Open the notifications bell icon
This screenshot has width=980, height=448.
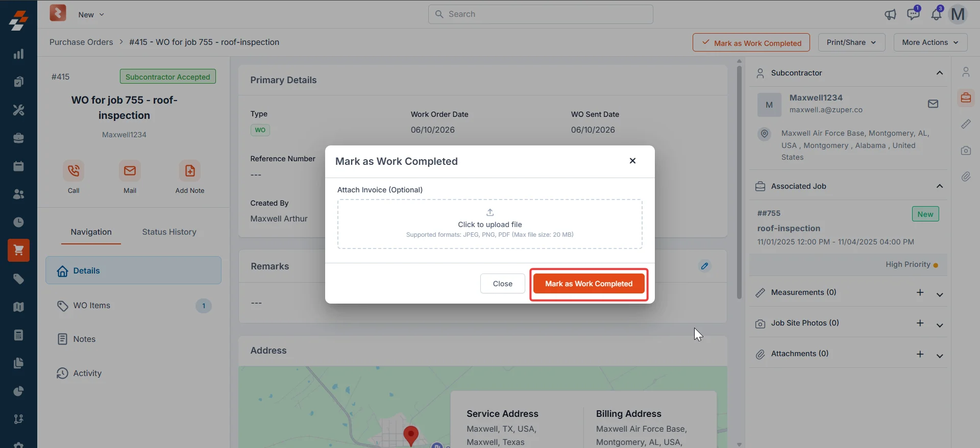936,14
